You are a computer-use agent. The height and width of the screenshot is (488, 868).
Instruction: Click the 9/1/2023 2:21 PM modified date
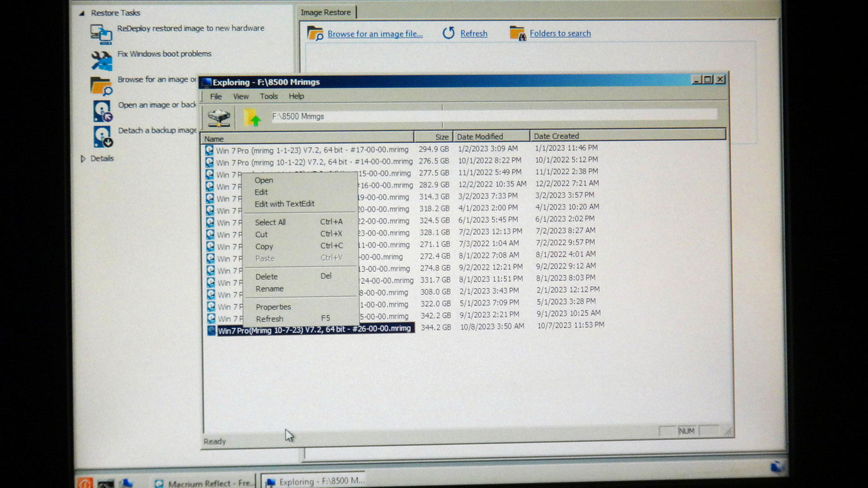tap(492, 315)
